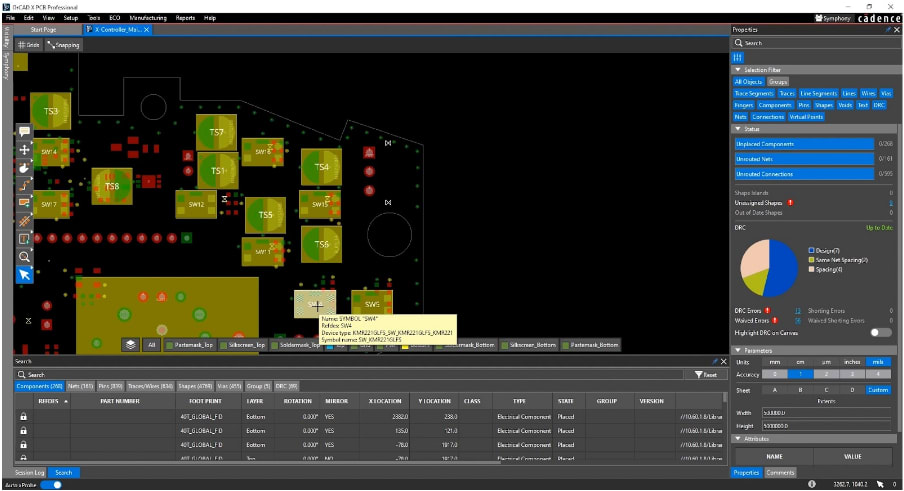Image resolution: width=904 pixels, height=491 pixels.
Task: Open the Manufacturing menu
Action: click(148, 18)
